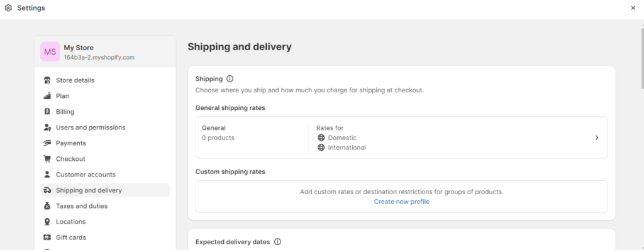Close the Settings window with X
The image size is (644, 250).
pos(633,8)
